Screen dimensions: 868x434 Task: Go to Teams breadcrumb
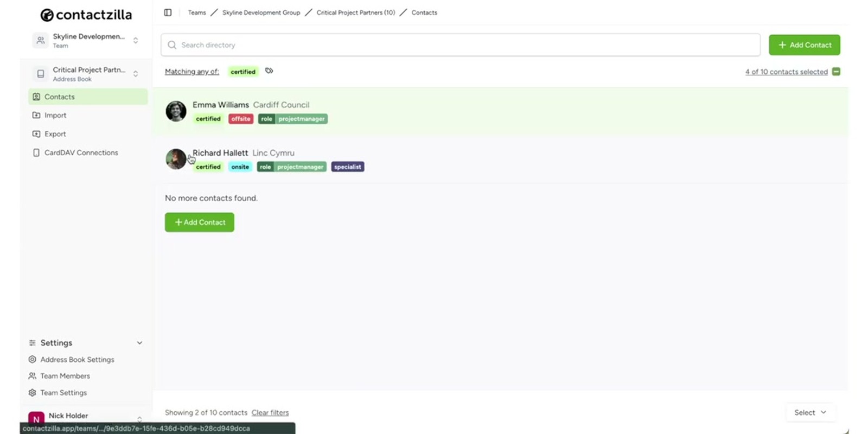pyautogui.click(x=197, y=12)
